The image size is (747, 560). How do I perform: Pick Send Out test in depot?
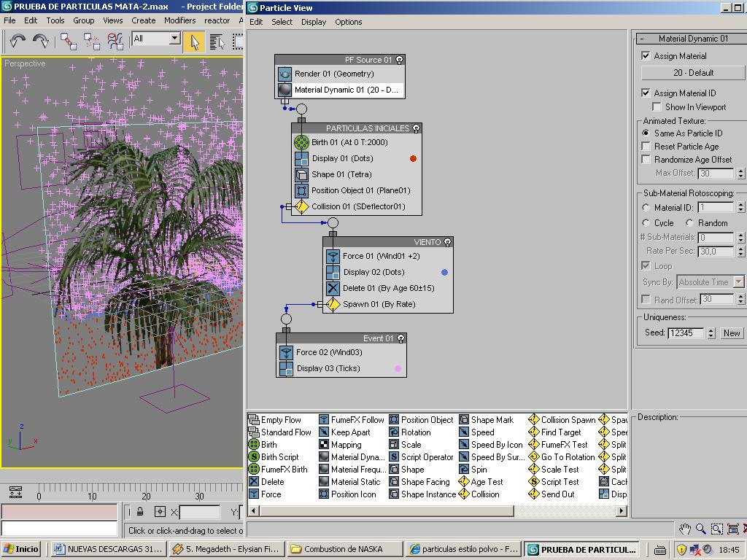(x=551, y=494)
